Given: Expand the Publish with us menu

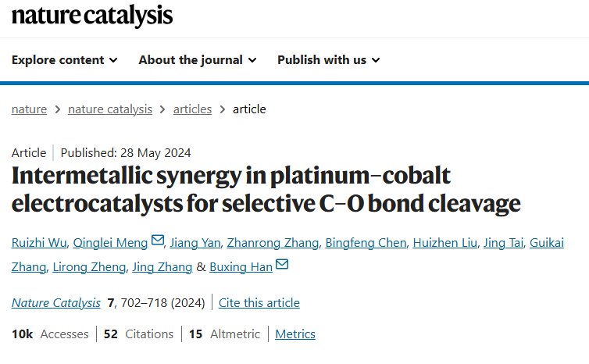Looking at the screenshot, I should point(329,60).
